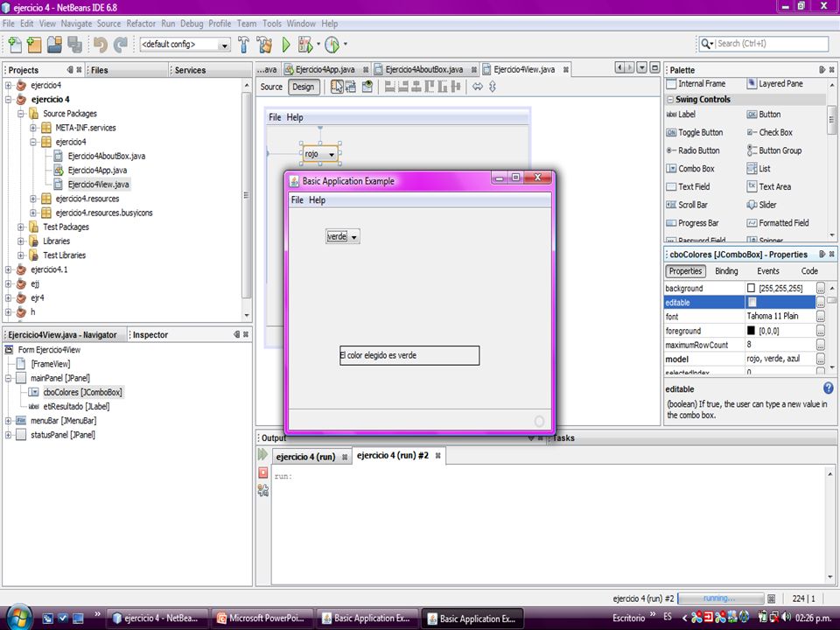The image size is (840, 630).
Task: Activate Connection Mode in the form designer
Action: point(351,87)
